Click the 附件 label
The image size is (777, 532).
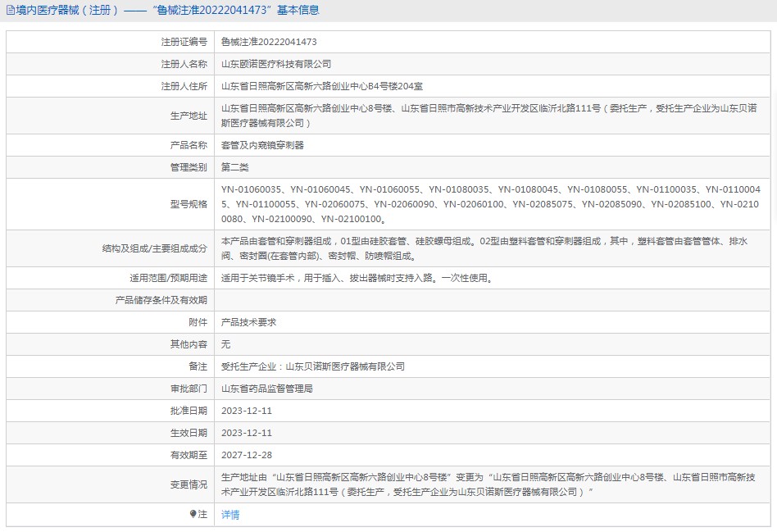[198, 322]
